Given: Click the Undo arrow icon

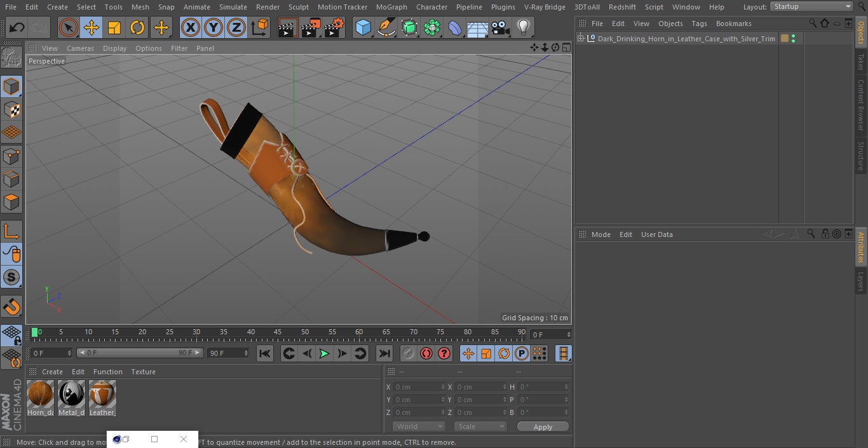Looking at the screenshot, I should click(x=17, y=27).
